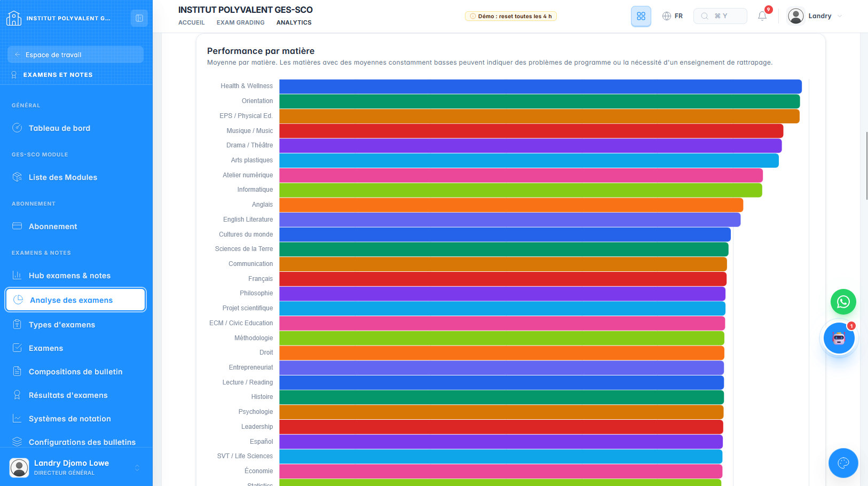
Task: Click the Examens et Notes ribbon icon
Action: tap(14, 75)
